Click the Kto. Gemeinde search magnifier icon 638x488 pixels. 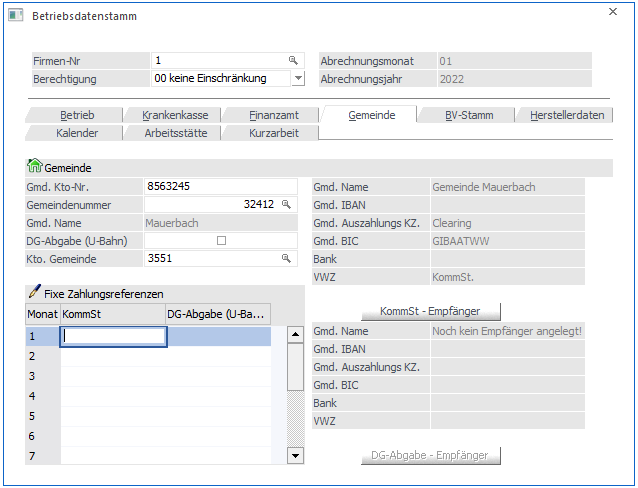coord(285,258)
